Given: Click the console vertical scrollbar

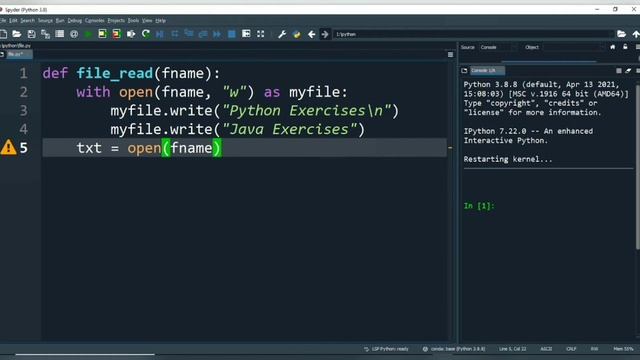Looking at the screenshot, I should click(x=638, y=167).
